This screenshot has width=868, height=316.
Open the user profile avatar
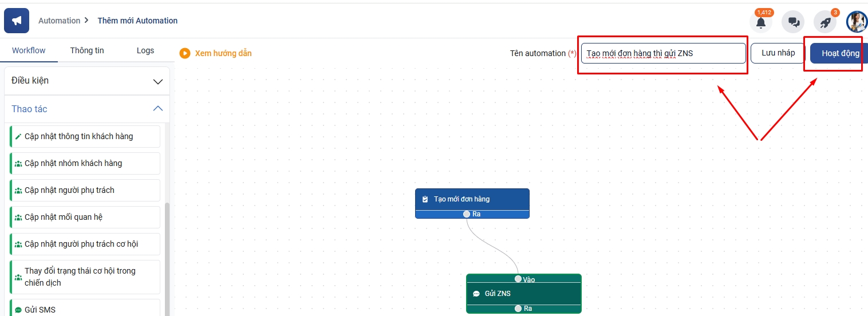857,22
